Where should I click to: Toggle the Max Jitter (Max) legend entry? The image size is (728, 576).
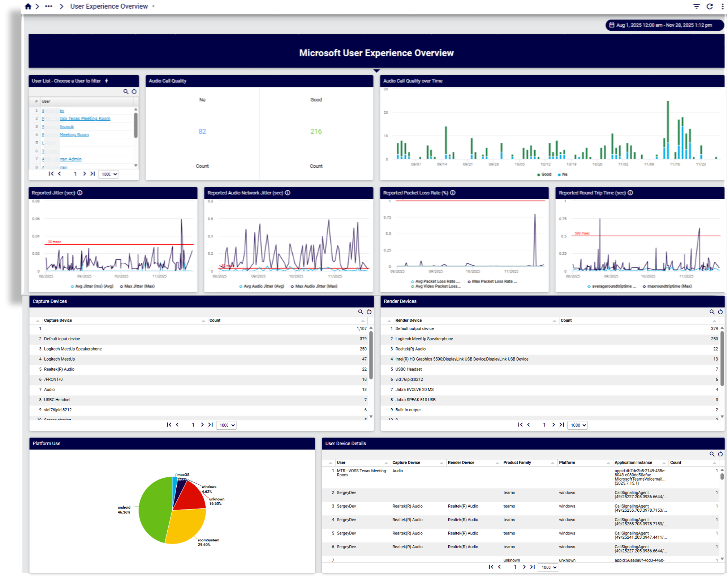[138, 286]
